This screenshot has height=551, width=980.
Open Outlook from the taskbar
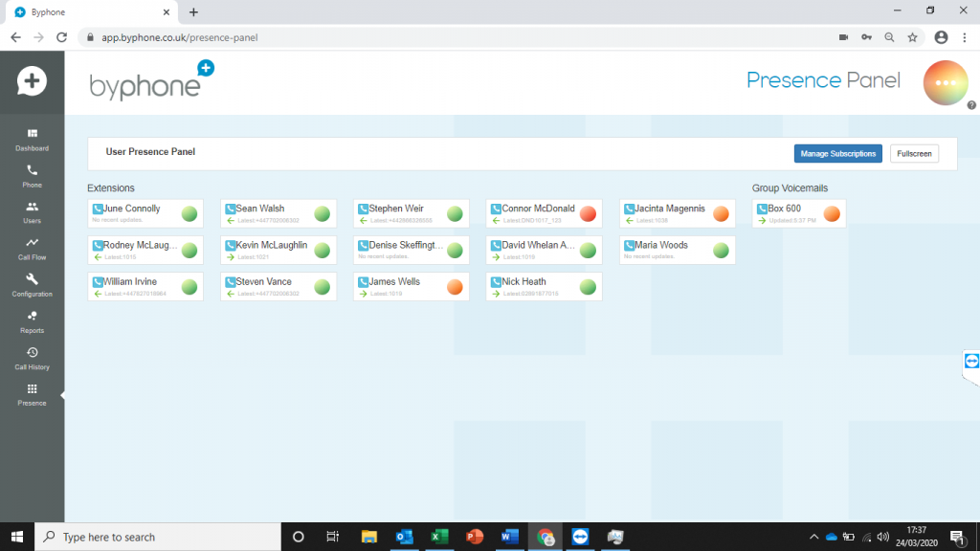point(405,538)
